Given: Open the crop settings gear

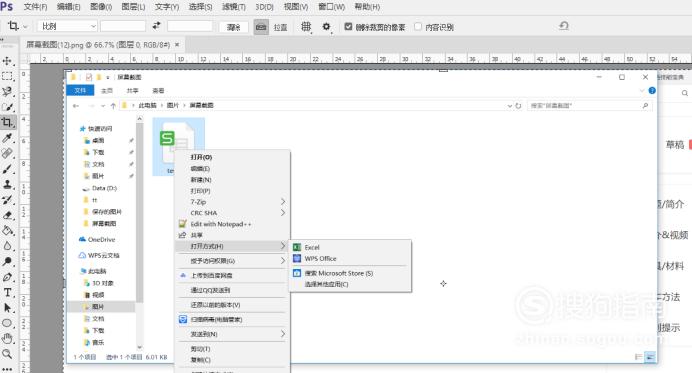Looking at the screenshot, I should (x=326, y=26).
